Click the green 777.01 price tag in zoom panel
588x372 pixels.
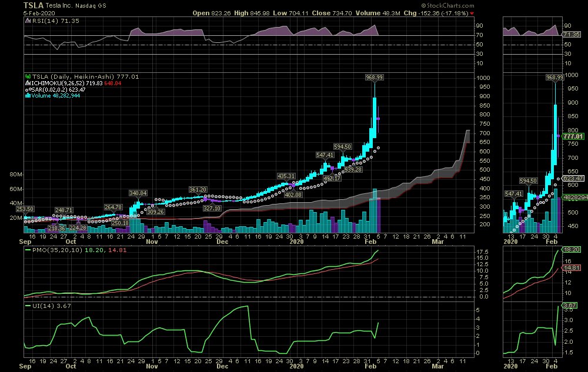[573, 137]
